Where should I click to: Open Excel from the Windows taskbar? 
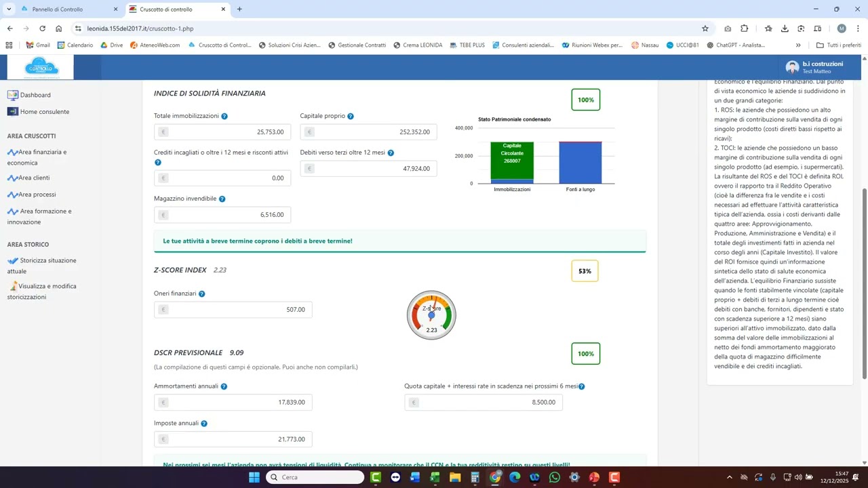pyautogui.click(x=435, y=478)
